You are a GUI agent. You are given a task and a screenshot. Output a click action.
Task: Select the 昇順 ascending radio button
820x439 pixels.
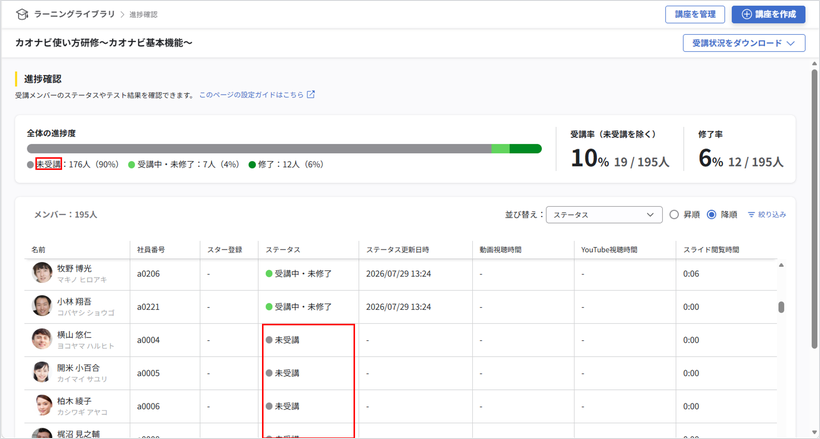[674, 215]
